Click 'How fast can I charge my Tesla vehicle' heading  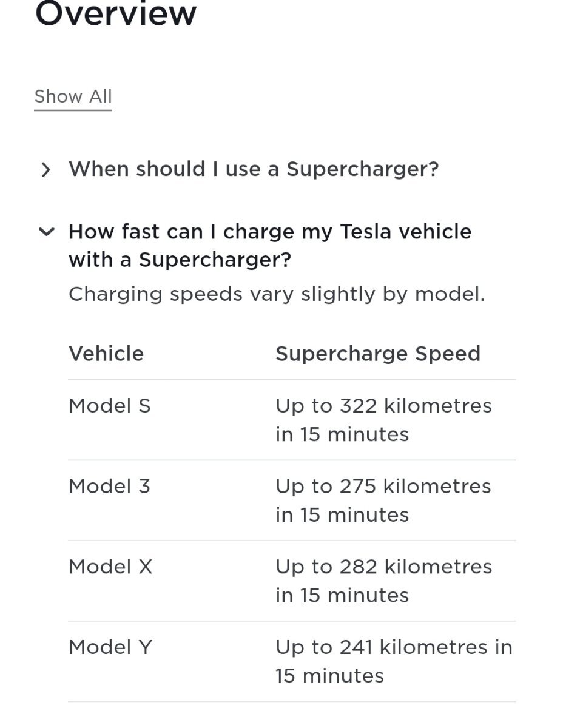(270, 232)
